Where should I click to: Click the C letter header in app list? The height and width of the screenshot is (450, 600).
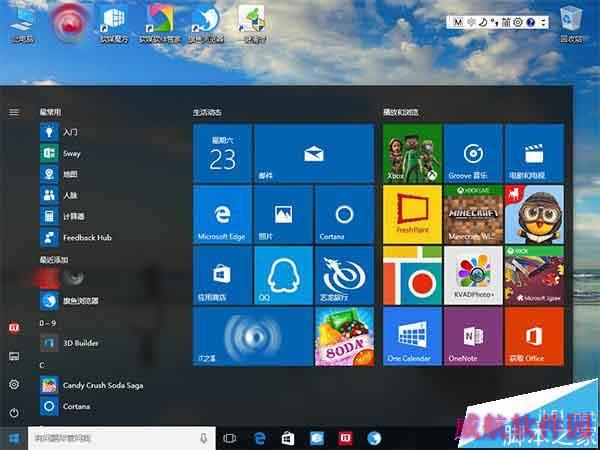tap(42, 365)
